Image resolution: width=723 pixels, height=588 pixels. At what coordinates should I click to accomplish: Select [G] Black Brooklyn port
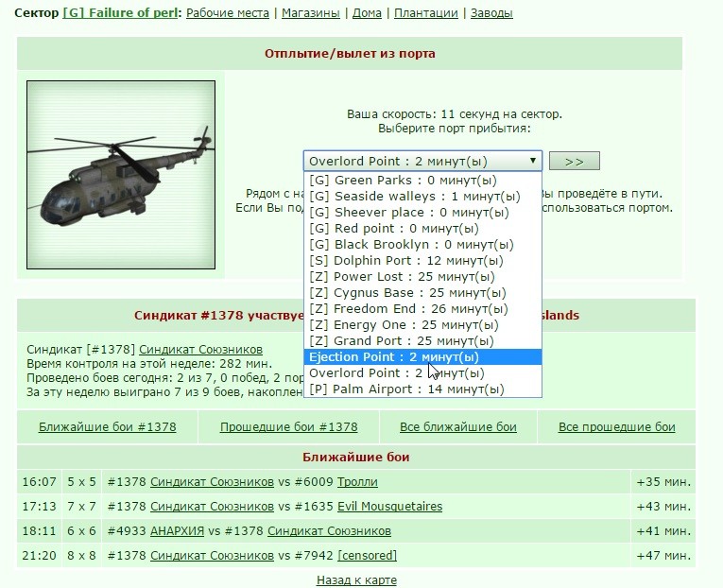(x=422, y=245)
